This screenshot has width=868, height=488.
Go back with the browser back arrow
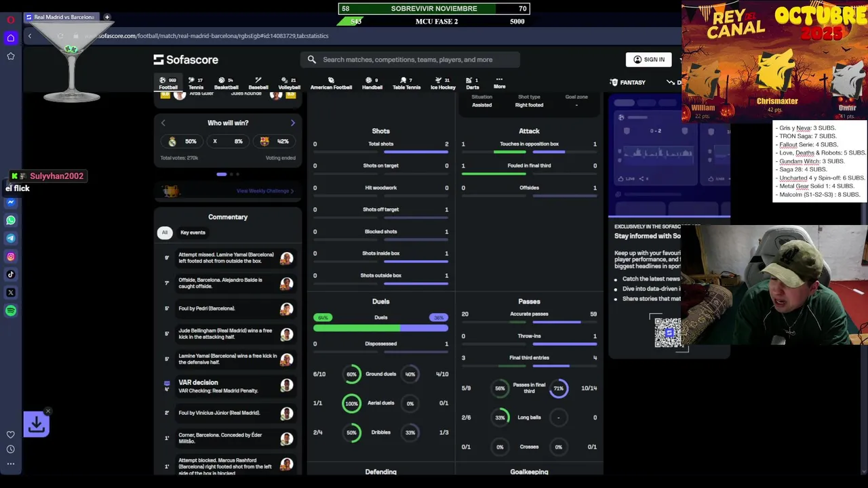pos(30,36)
